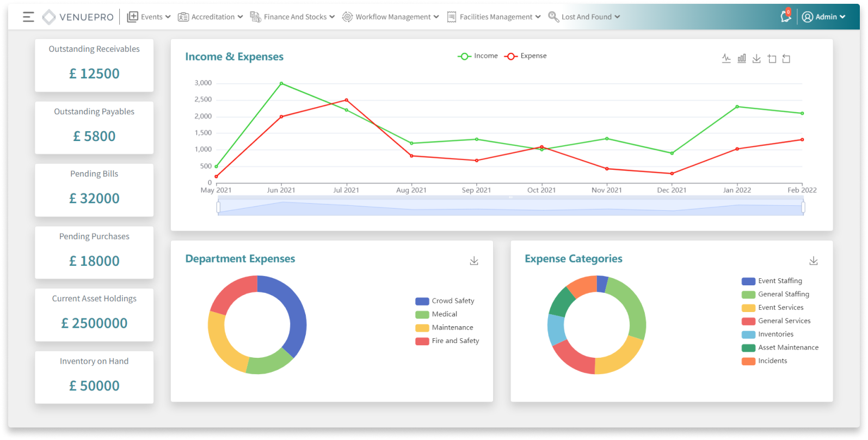
Task: Expand the Finance And Stocks dropdown
Action: click(292, 17)
